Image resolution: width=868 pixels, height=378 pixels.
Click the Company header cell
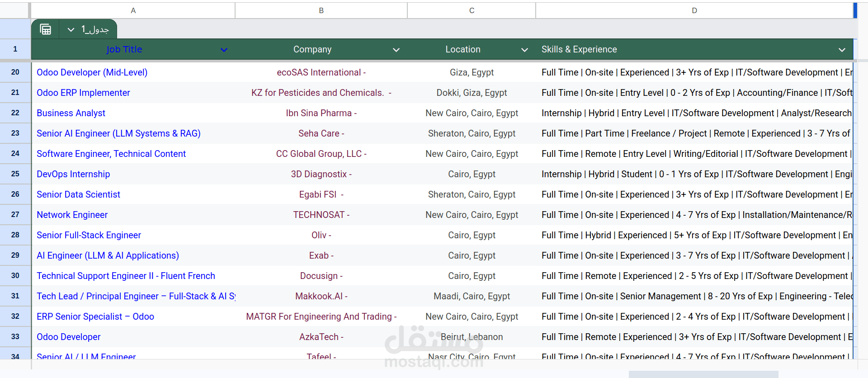click(x=321, y=49)
